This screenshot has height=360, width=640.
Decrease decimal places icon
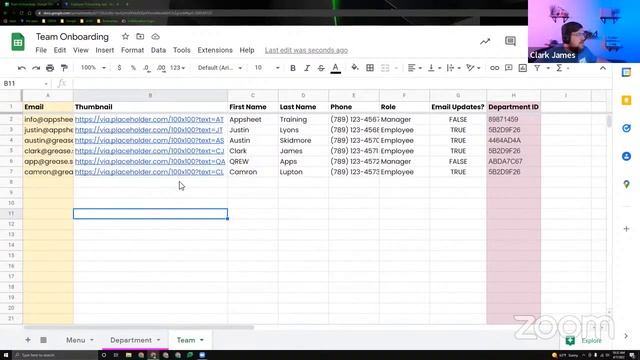point(147,68)
